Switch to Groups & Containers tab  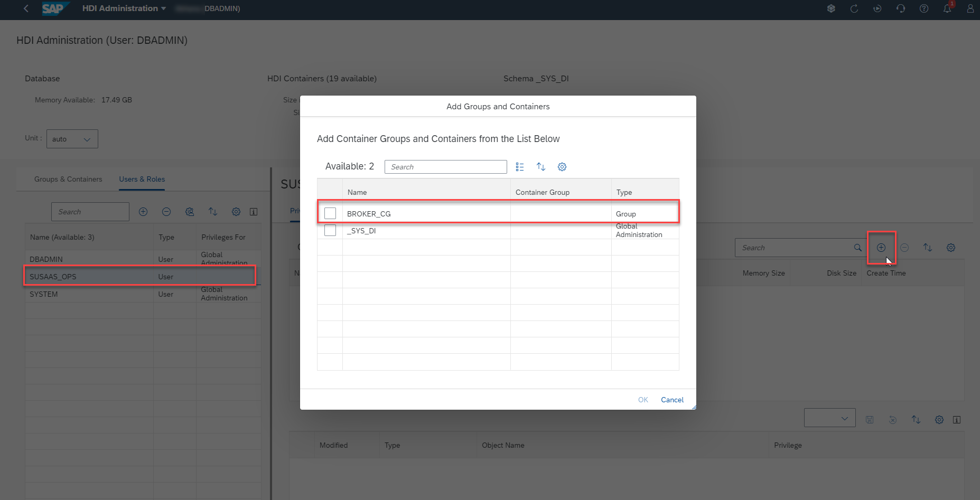pos(68,179)
